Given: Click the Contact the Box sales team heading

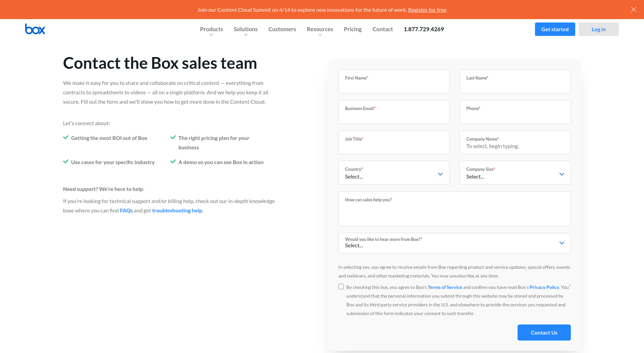Looking at the screenshot, I should (x=160, y=63).
